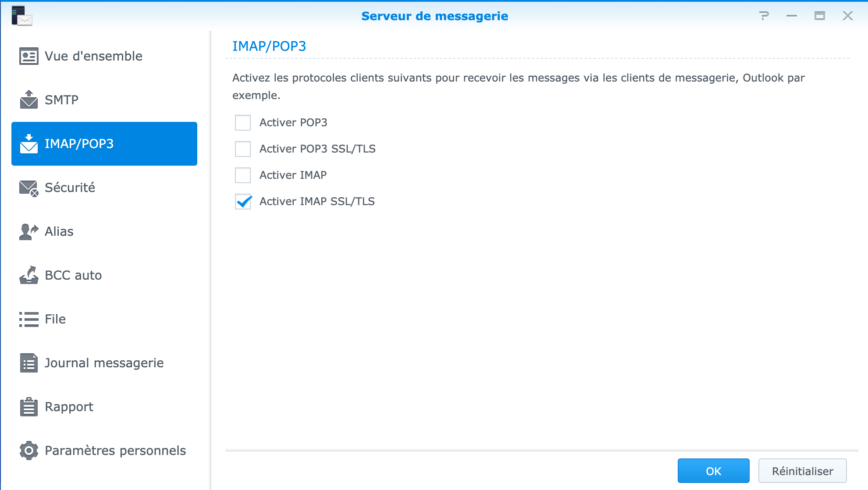Tick the Activer POP3 SSL/TLS checkbox
The width and height of the screenshot is (868, 490).
243,149
